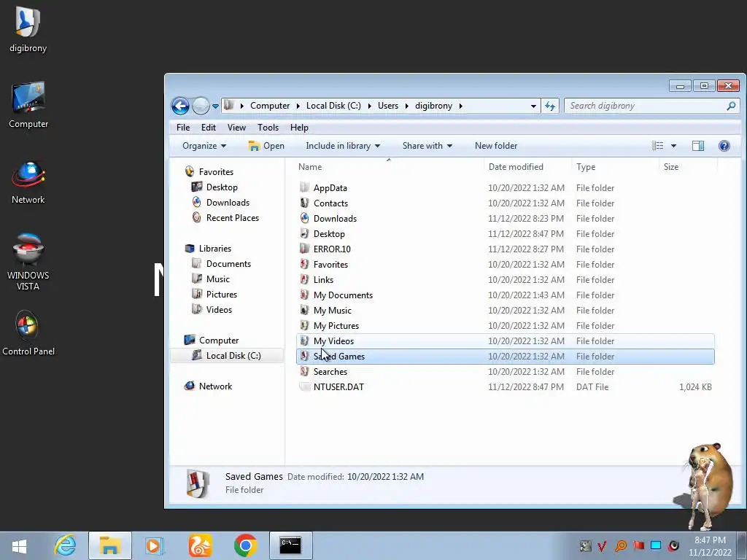
Task: Select the Control Panel desktop icon
Action: click(28, 332)
